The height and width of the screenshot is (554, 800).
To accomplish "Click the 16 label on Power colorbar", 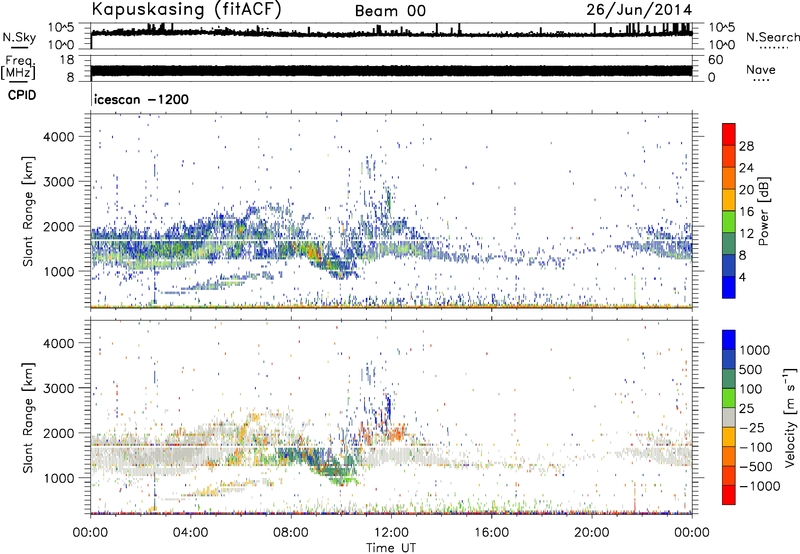I will pos(746,212).
